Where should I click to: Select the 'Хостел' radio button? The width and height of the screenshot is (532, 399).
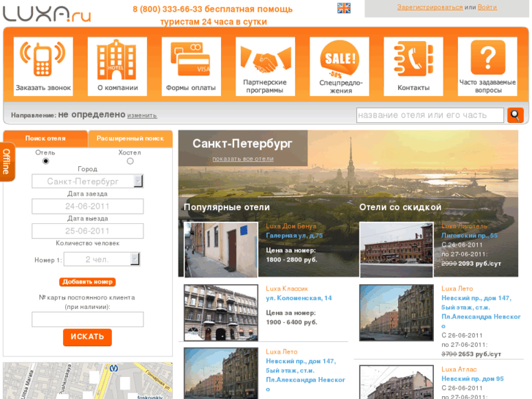tap(130, 161)
